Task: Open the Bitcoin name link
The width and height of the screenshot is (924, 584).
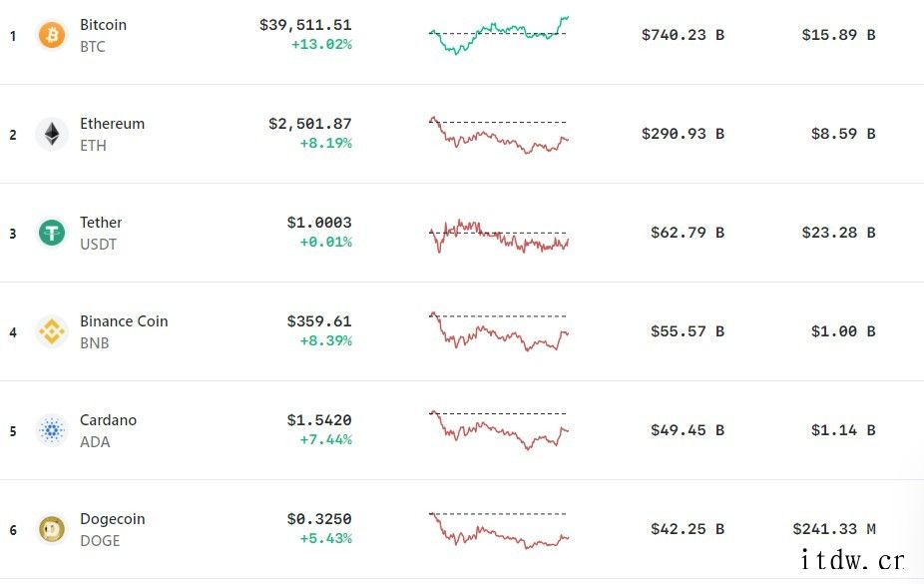Action: coord(103,25)
